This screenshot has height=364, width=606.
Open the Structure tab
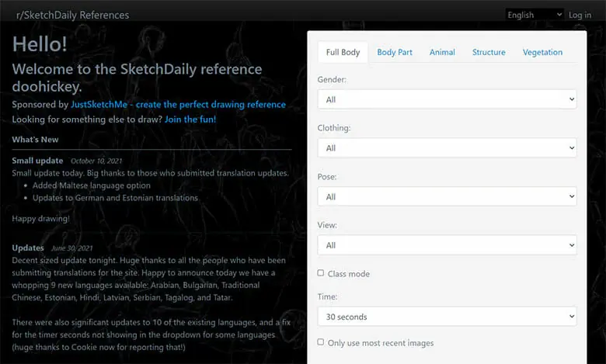(489, 52)
